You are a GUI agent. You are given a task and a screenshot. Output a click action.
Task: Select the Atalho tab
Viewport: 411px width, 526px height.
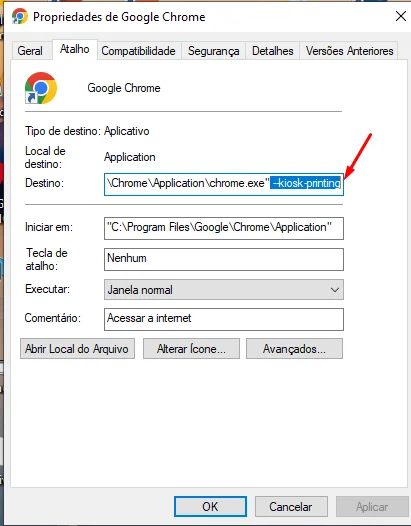pyautogui.click(x=74, y=49)
